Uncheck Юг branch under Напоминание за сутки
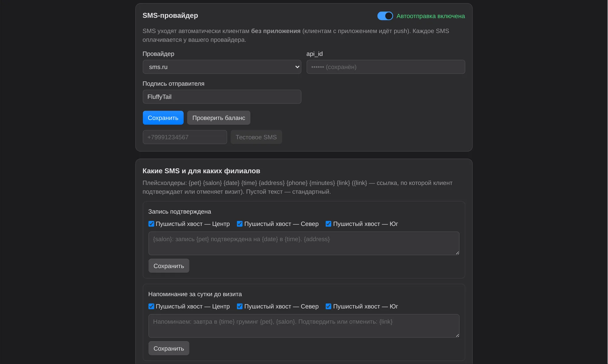Viewport: 608px width, 364px height. [328, 306]
